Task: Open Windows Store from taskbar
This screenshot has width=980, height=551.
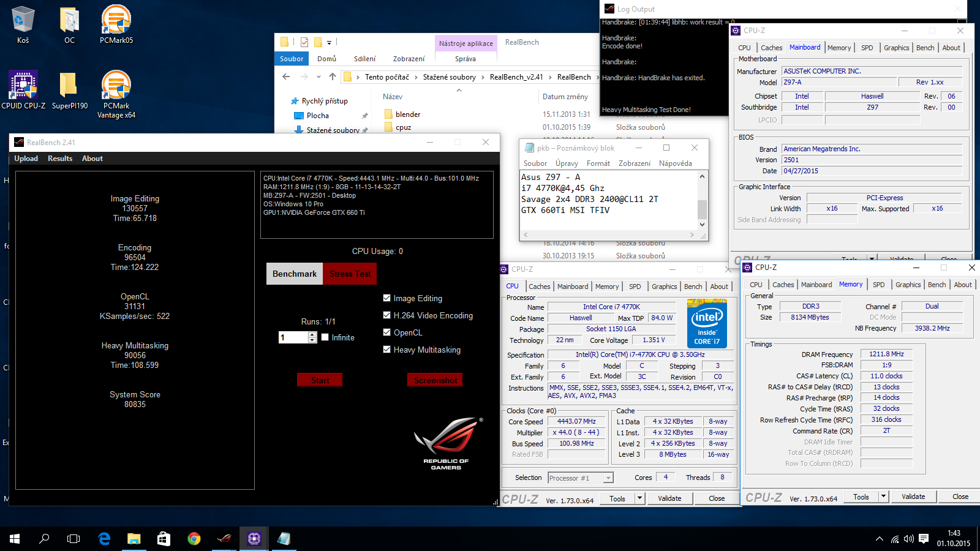Action: 164,539
